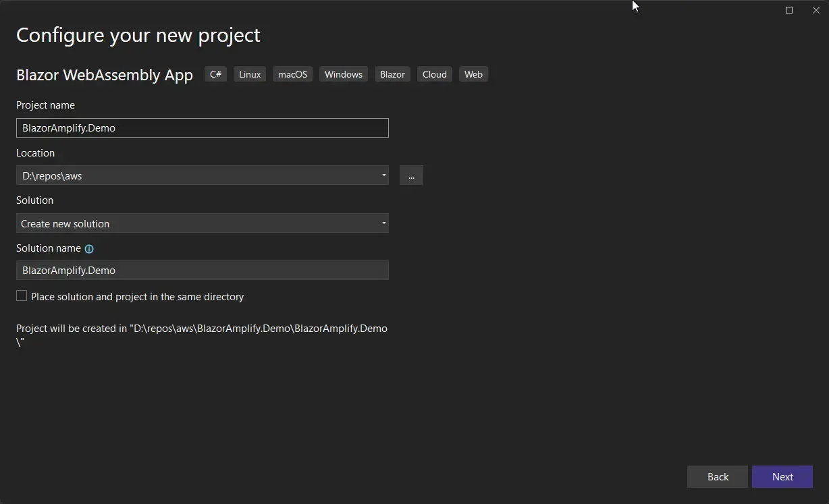The width and height of the screenshot is (829, 504).
Task: Expand the Location path combo box arrow
Action: 383,175
